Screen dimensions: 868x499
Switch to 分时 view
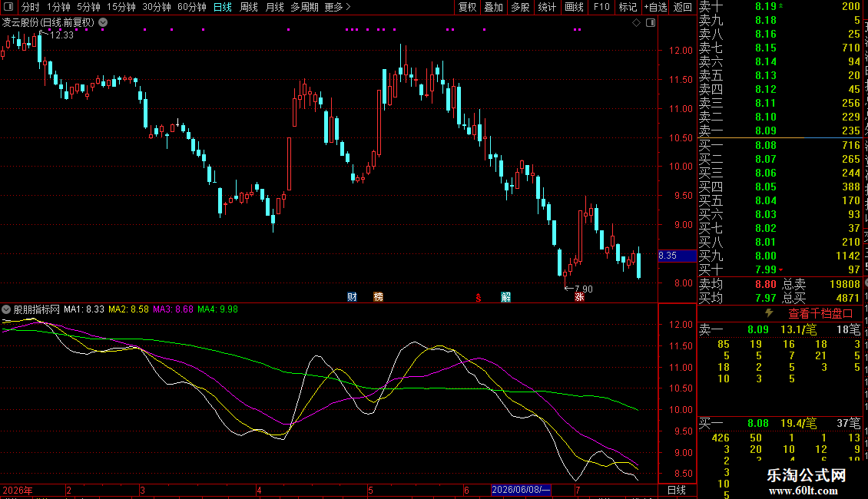[x=30, y=7]
